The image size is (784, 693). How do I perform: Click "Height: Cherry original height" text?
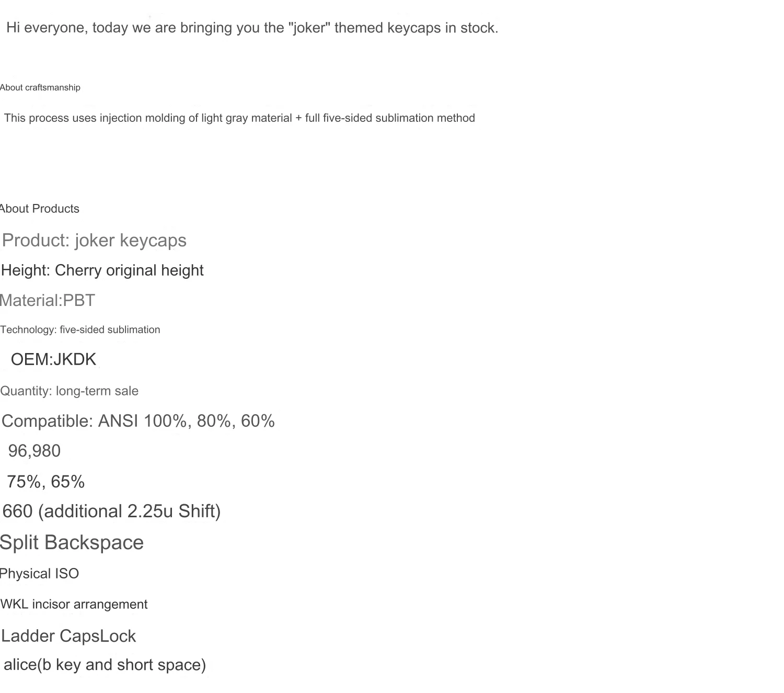[x=102, y=270]
